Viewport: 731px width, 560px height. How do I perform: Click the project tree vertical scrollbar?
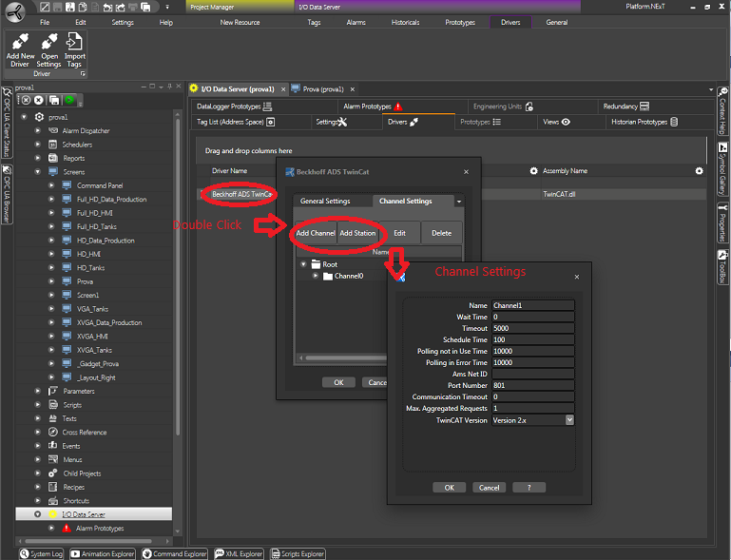(178, 275)
